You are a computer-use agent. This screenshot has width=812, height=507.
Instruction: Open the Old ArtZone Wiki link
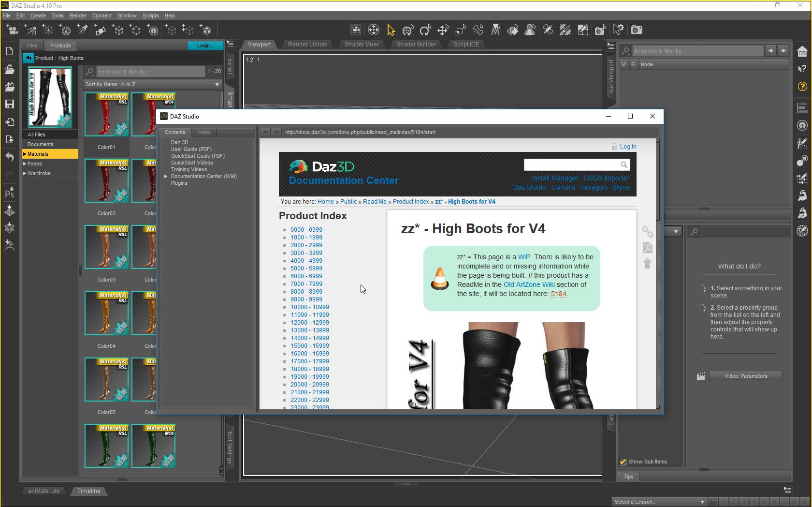click(529, 284)
